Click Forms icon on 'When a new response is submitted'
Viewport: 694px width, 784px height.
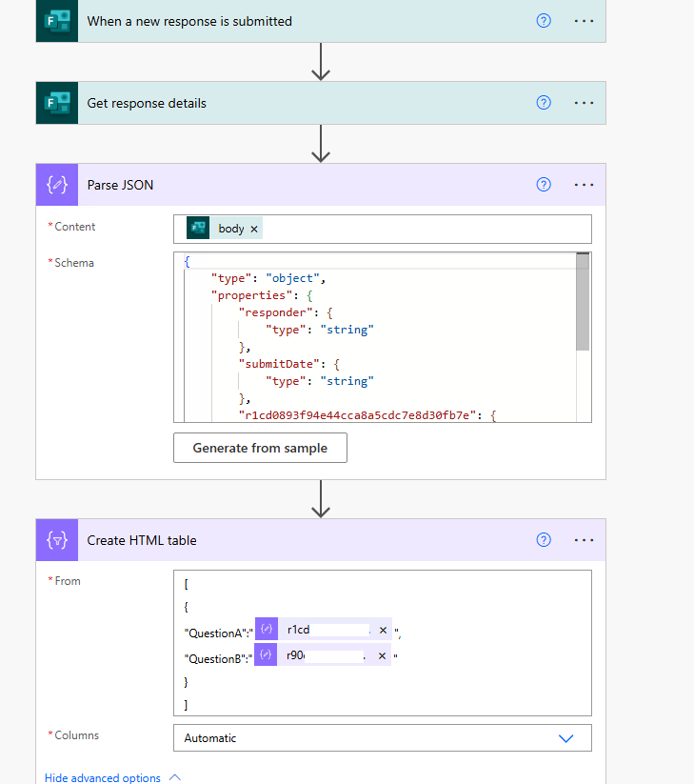pyautogui.click(x=57, y=21)
